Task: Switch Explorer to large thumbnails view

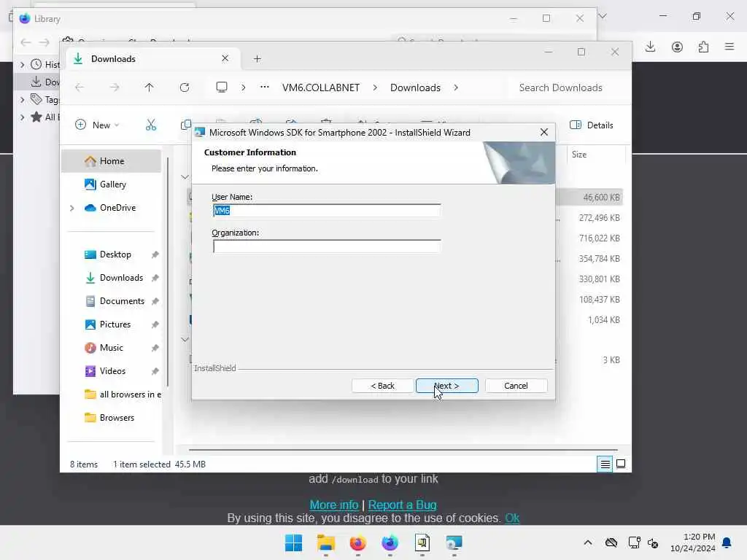Action: pos(621,464)
